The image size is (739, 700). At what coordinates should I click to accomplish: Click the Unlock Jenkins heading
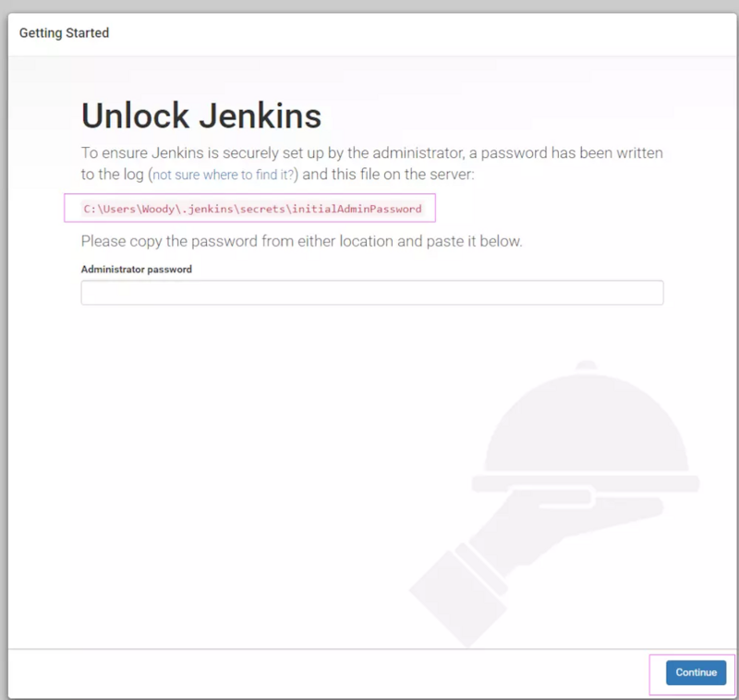click(201, 115)
